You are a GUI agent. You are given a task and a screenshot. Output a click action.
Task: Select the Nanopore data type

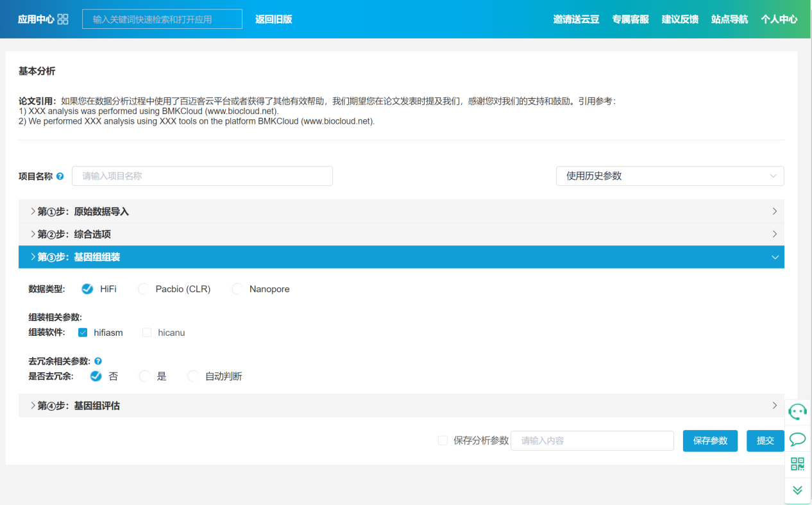(238, 289)
